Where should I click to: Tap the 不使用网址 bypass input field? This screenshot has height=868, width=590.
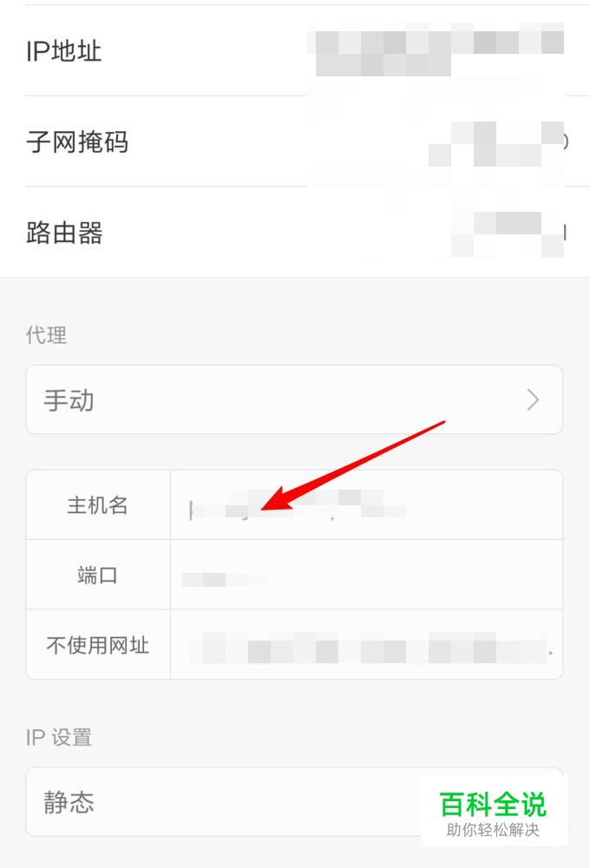tap(366, 644)
